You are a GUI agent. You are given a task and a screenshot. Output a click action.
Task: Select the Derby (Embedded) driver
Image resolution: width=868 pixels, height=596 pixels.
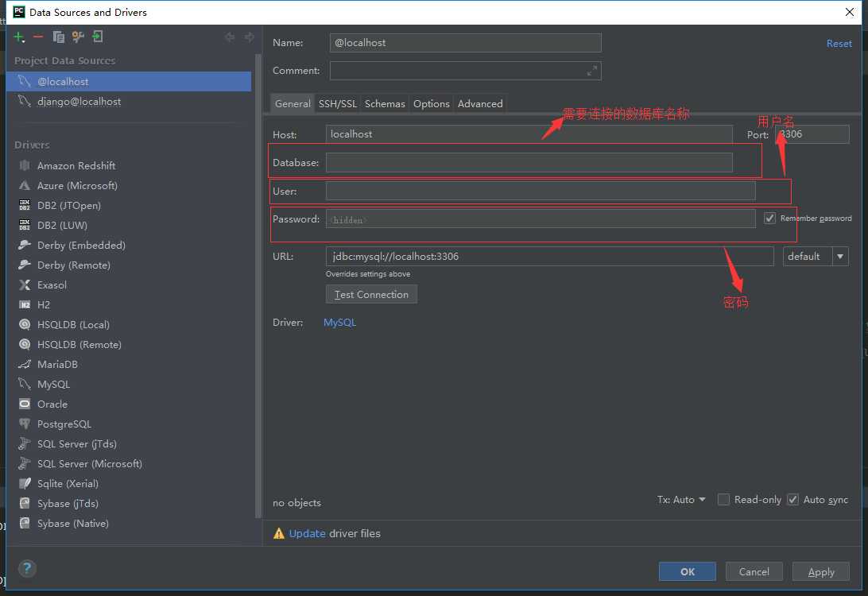(81, 245)
